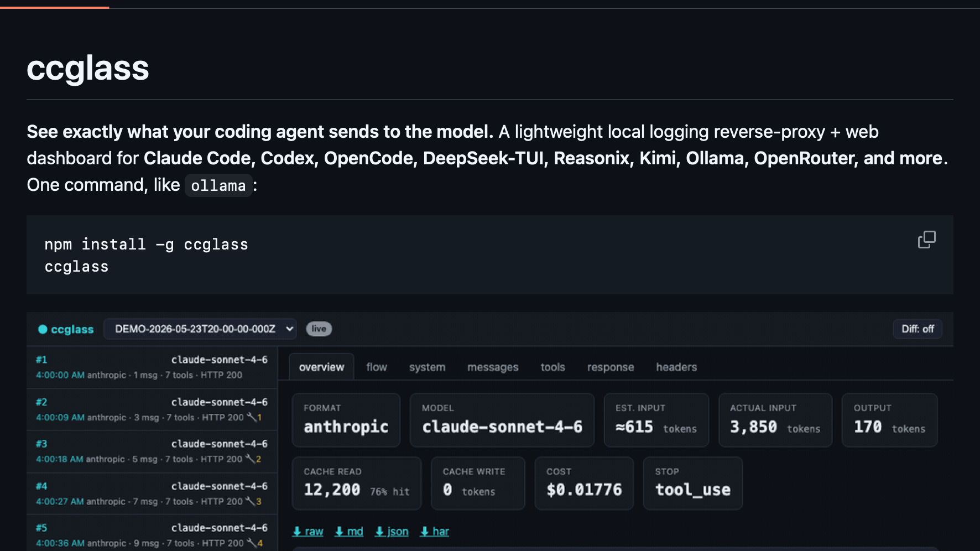The image size is (980, 551).
Task: Click the ACTUAL INPUT 3,850 tokens card
Action: point(775,420)
